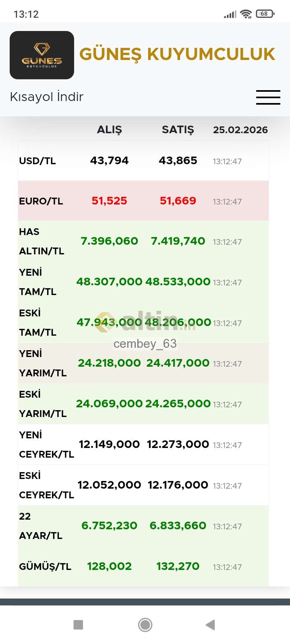Tap the Güneş Kuyumculuk logo
The height and width of the screenshot is (644, 290).
pos(42,55)
